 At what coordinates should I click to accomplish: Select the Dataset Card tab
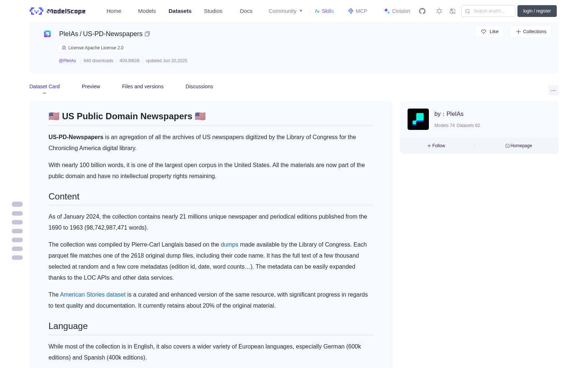44,86
